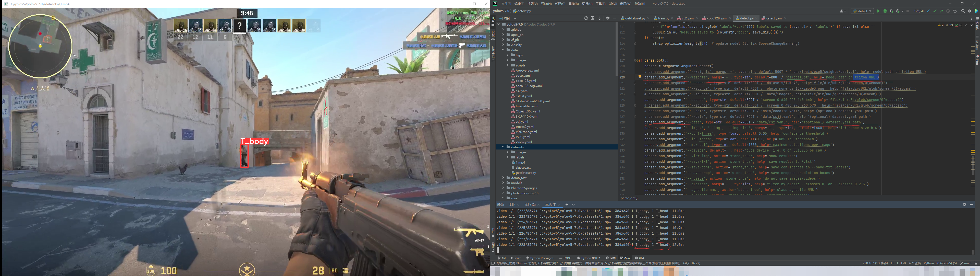Open the 运行(U) menu
Screen dimensions: 980x276
click(x=587, y=4)
